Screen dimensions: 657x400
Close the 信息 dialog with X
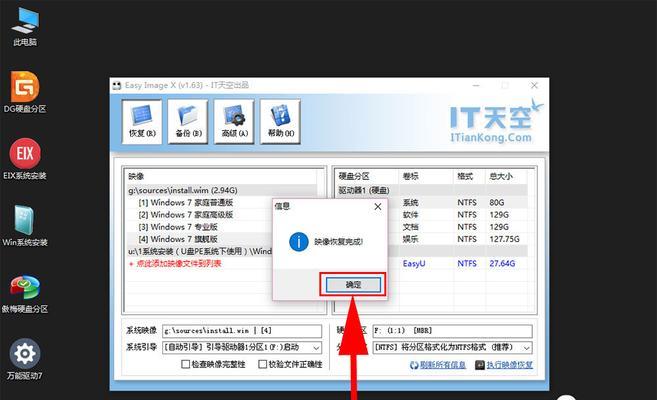[x=378, y=206]
